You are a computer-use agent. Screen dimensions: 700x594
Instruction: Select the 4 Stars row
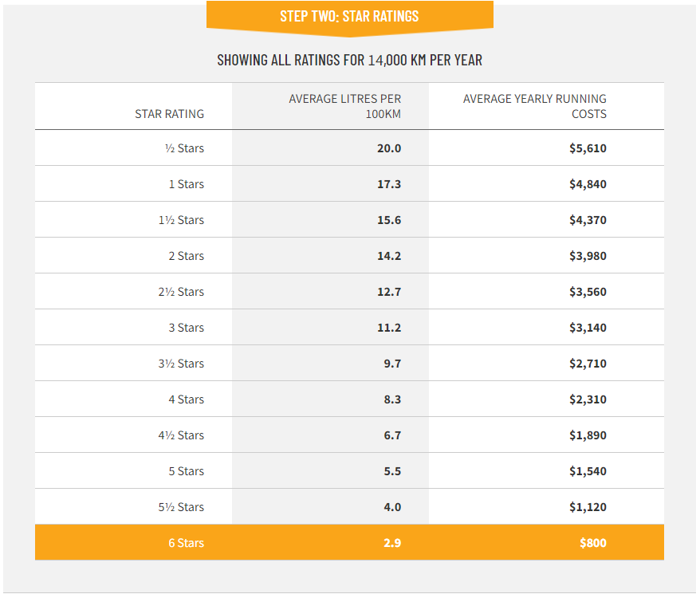[x=349, y=399]
